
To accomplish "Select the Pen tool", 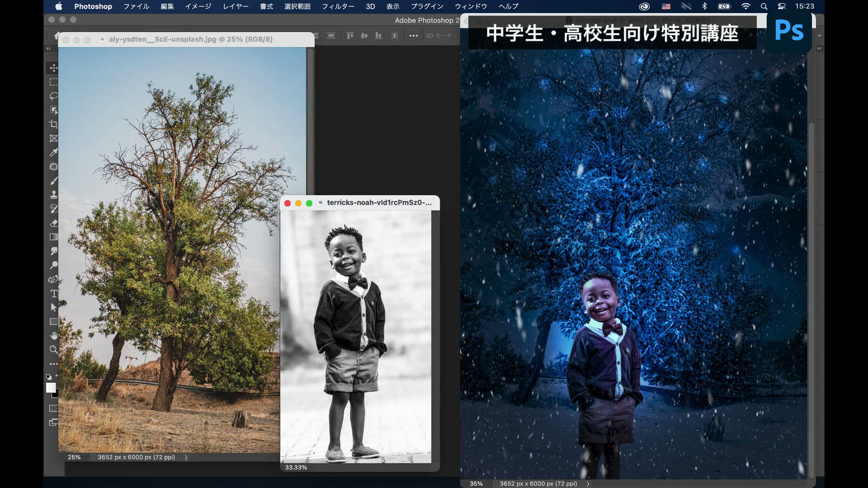I will coord(53,279).
